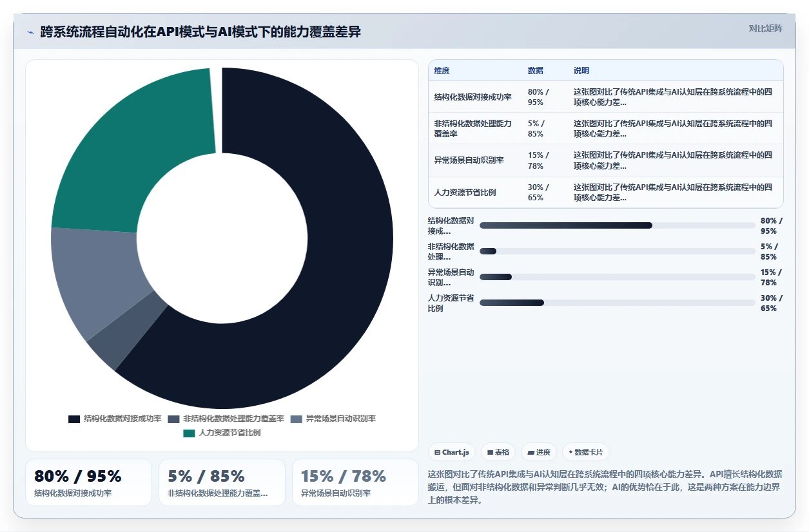Click table value 5% / 85%

(536, 128)
